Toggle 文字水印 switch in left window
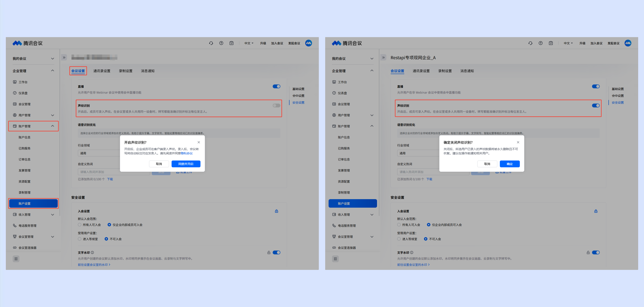The height and width of the screenshot is (307, 644). click(277, 253)
